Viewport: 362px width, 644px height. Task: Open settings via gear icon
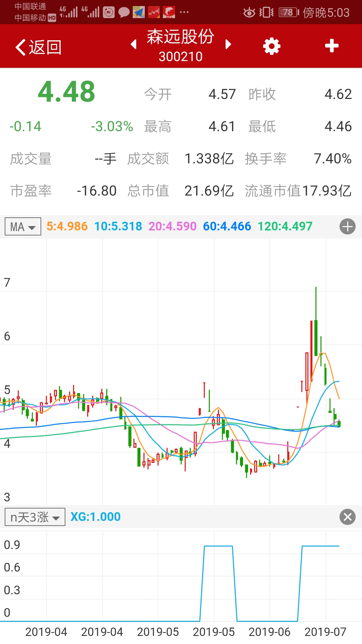[x=271, y=46]
